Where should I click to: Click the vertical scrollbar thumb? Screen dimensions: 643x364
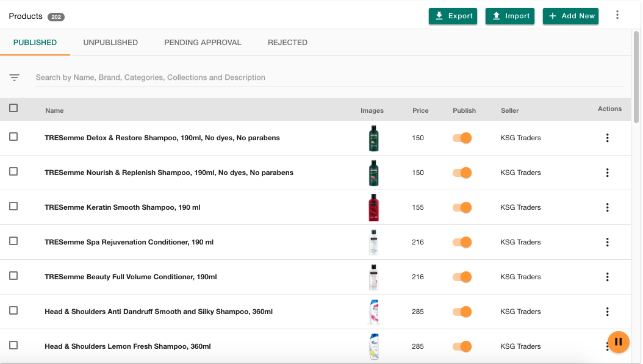pyautogui.click(x=636, y=77)
